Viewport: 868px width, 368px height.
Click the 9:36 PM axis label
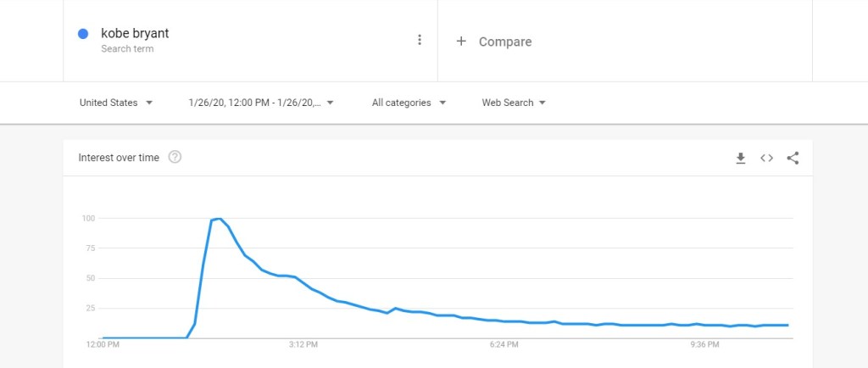pyautogui.click(x=704, y=344)
